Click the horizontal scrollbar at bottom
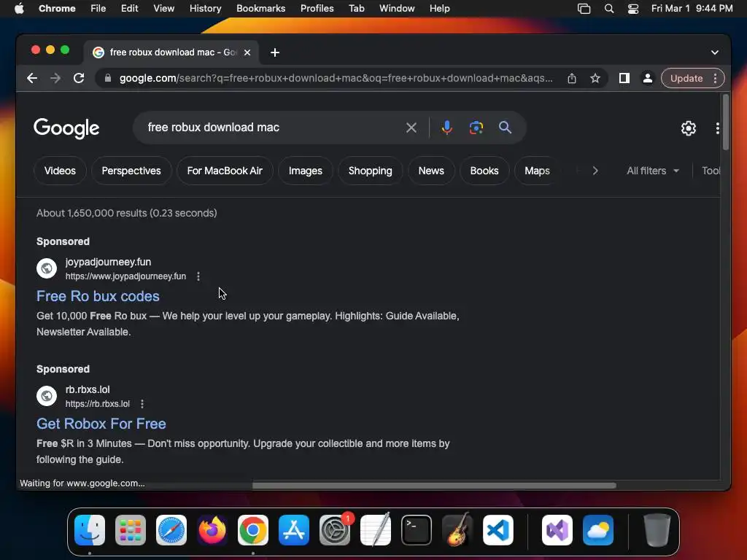The height and width of the screenshot is (560, 747). [x=434, y=486]
